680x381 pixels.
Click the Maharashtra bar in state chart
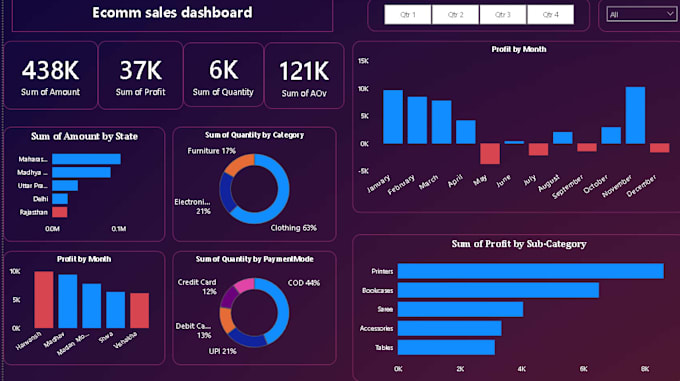[86, 159]
